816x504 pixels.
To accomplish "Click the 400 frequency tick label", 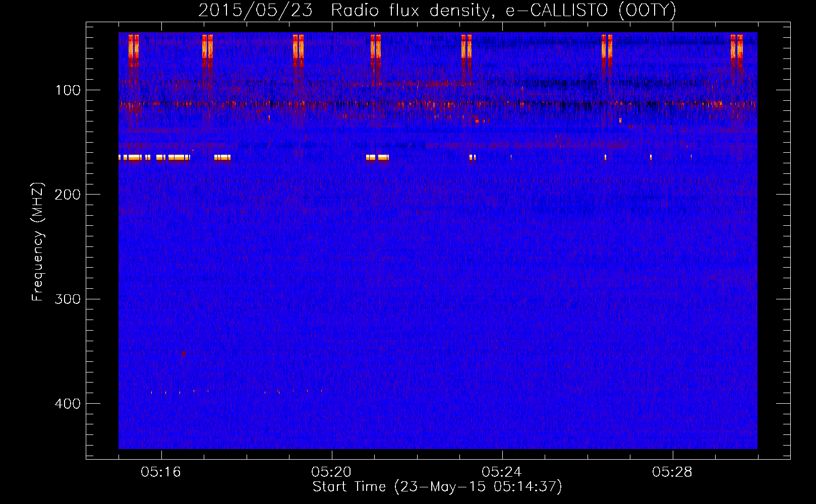I will (68, 404).
